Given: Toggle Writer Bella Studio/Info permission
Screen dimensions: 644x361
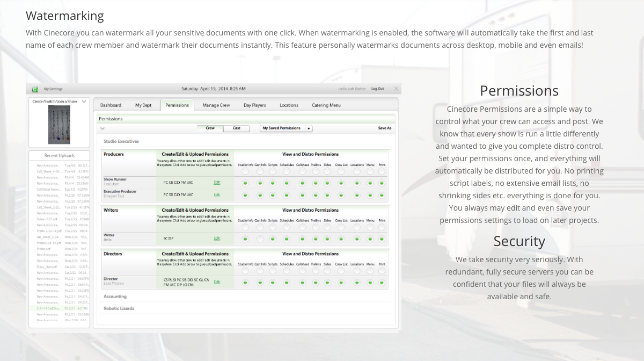Looking at the screenshot, I should 245,239.
